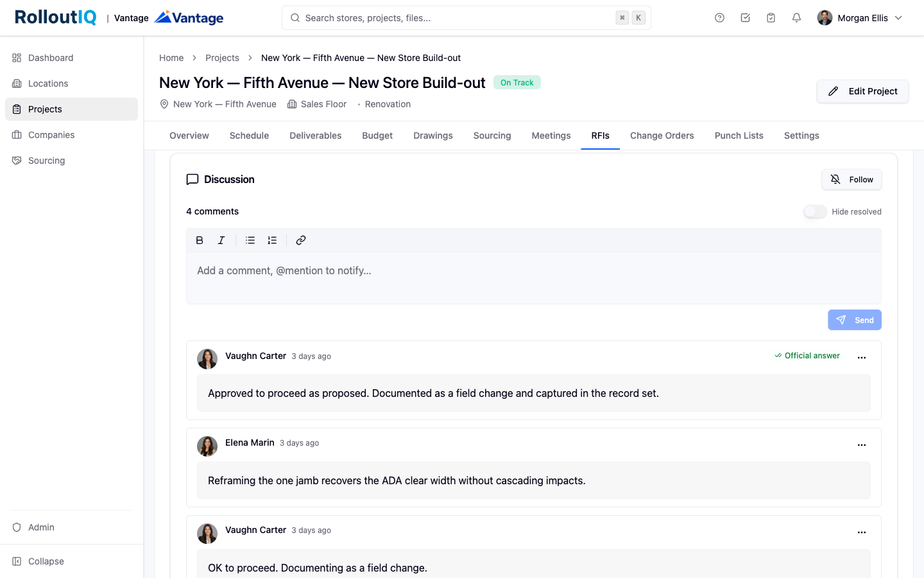Open Sourcing in the left sidebar
This screenshot has height=578, width=924.
click(71, 161)
